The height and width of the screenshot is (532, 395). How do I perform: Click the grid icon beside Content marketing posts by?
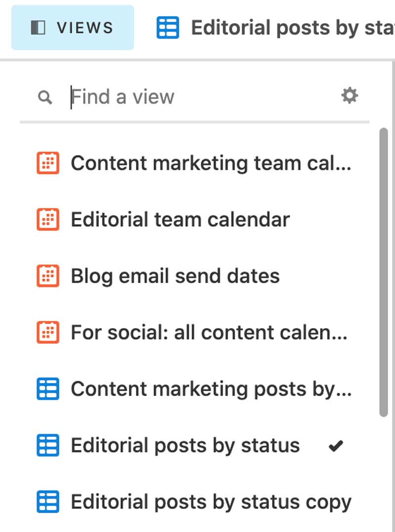[x=48, y=389]
